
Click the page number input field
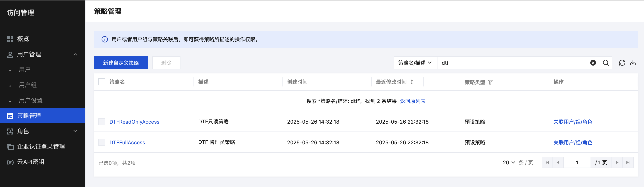[577, 162]
